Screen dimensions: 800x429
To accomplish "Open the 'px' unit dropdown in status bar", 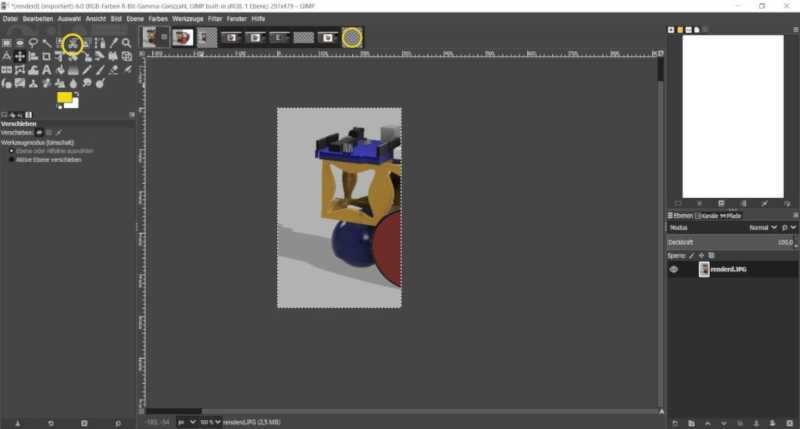I will (187, 422).
